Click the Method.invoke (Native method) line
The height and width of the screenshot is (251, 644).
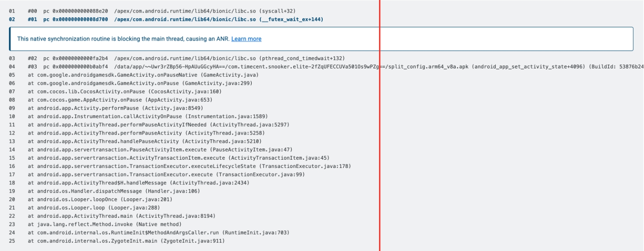tap(105, 225)
